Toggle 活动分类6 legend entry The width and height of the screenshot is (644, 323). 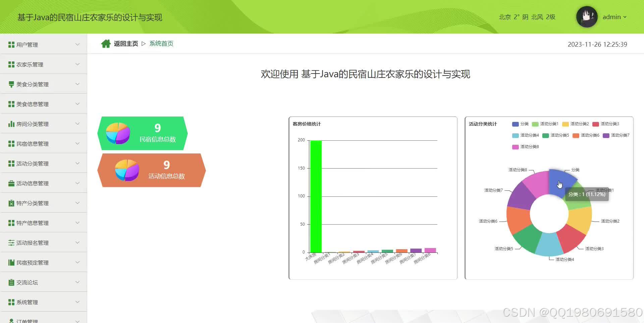(586, 135)
